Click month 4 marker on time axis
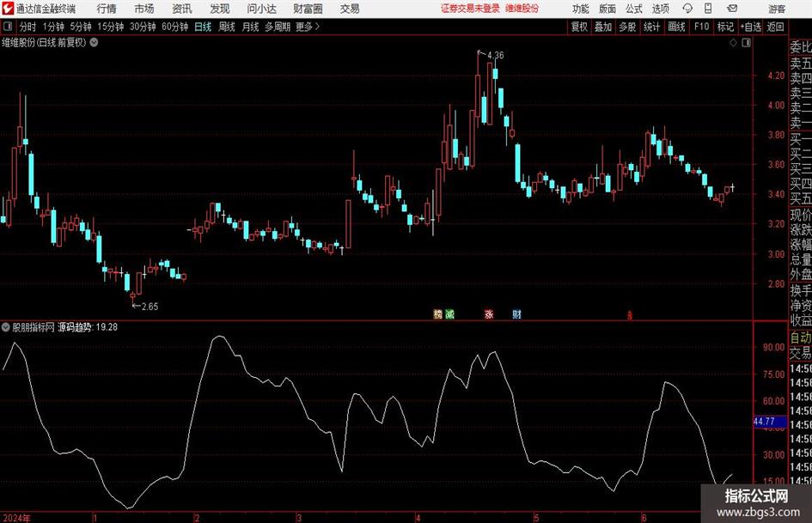 pos(418,518)
